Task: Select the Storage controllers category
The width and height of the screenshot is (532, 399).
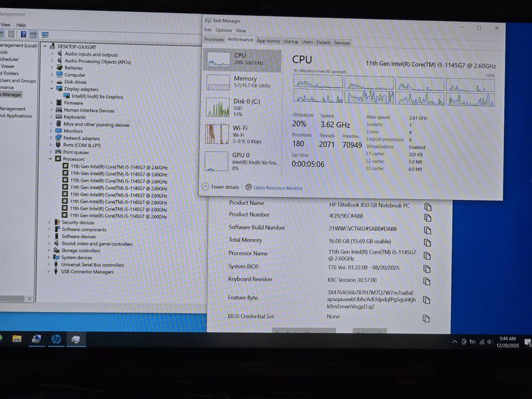Action: [76, 250]
